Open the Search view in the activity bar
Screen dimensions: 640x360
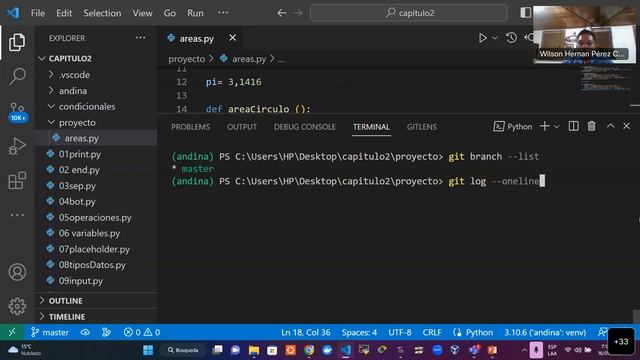pos(17,76)
